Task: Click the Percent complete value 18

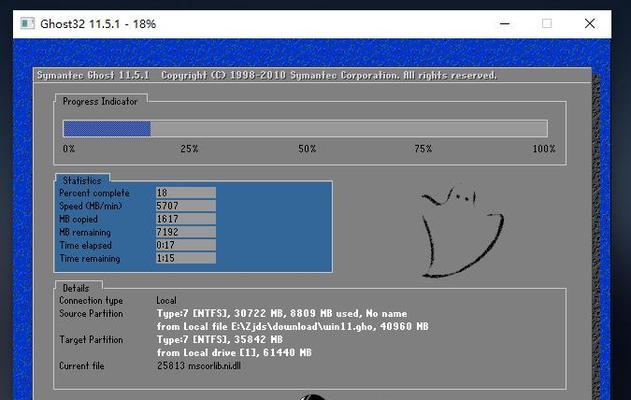Action: pos(186,193)
